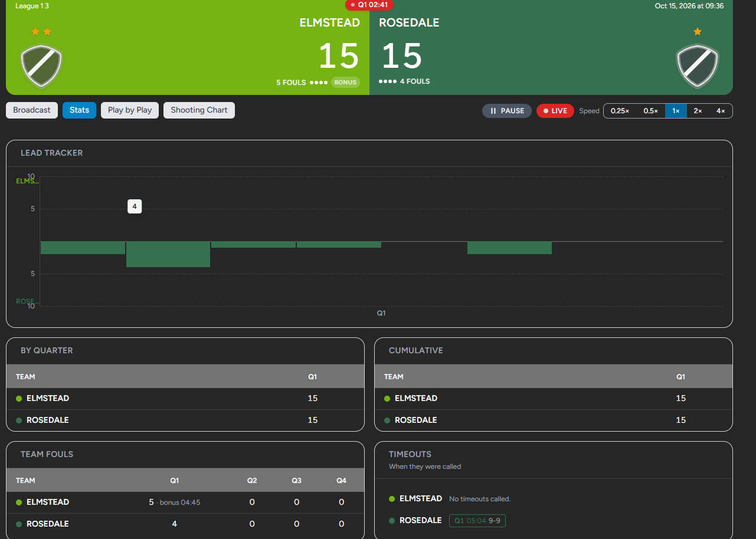Click the LEAD TRACKER panel heading
Screen dimensions: 756x539
(x=52, y=153)
